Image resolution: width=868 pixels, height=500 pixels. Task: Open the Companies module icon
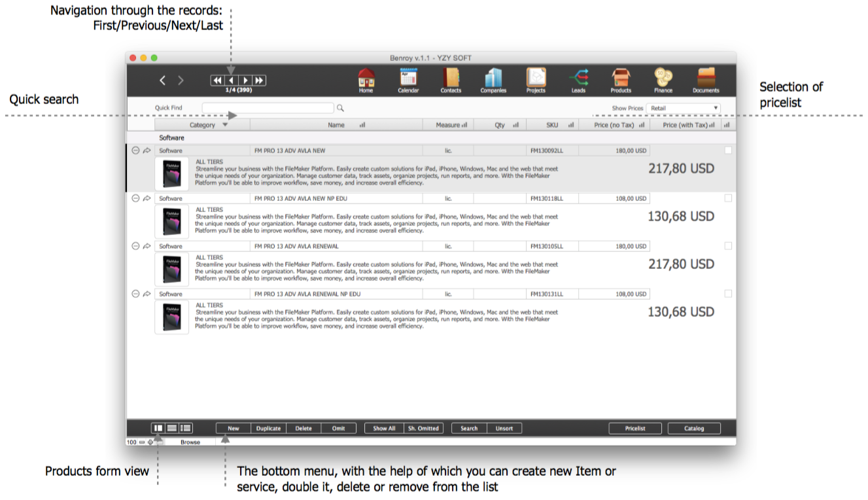(493, 79)
